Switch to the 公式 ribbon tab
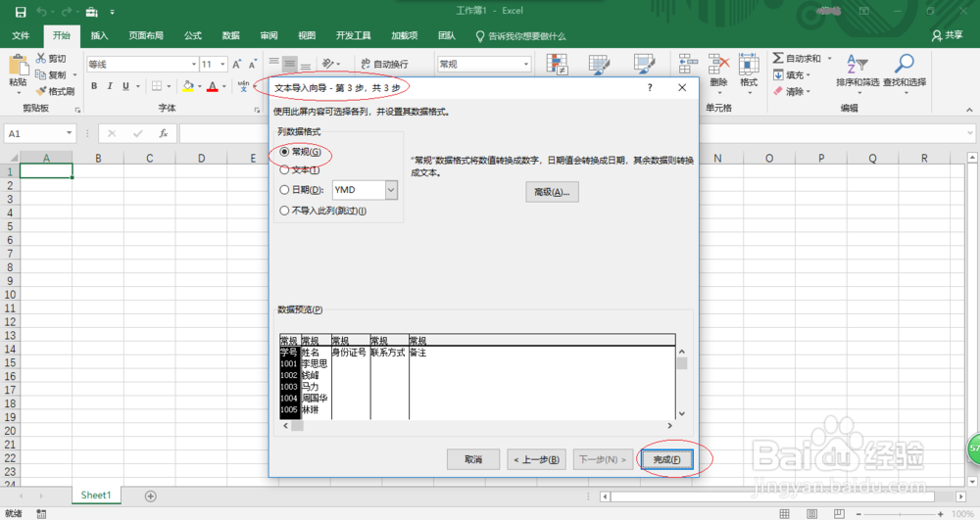Screen dimensions: 980x520 click(x=193, y=35)
